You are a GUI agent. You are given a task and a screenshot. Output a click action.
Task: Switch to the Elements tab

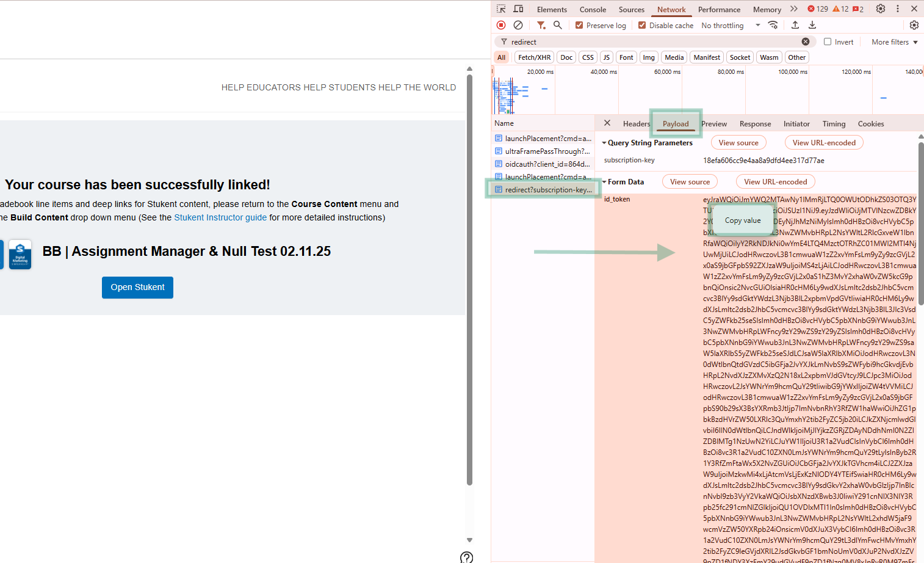552,9
